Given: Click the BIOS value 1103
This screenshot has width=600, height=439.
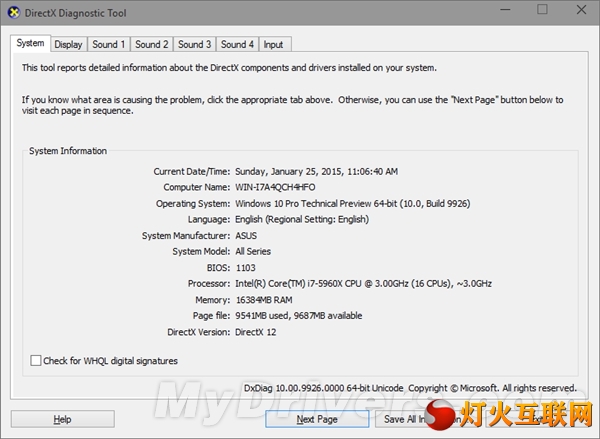Looking at the screenshot, I should click(x=246, y=268).
